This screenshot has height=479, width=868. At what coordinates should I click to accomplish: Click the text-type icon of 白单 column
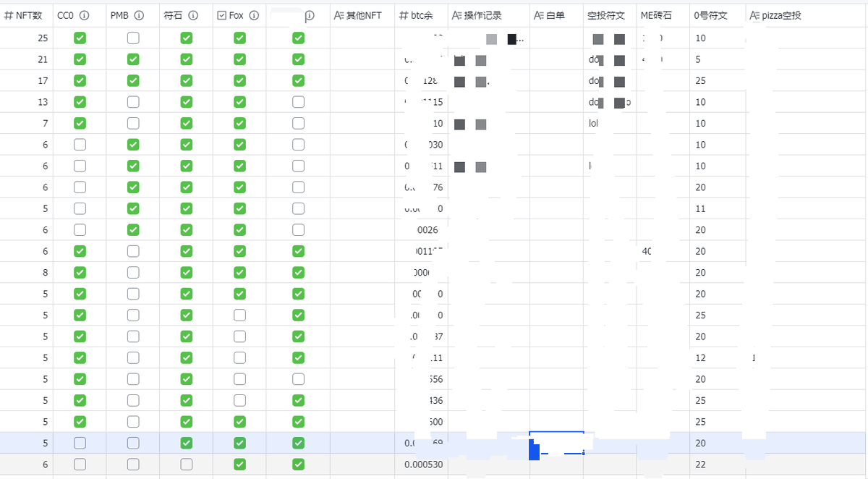(x=540, y=15)
